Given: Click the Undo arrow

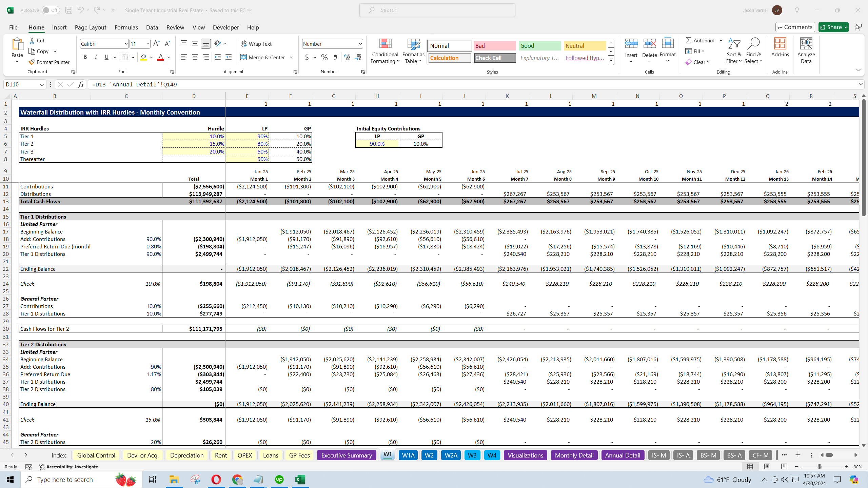Looking at the screenshot, I should [80, 10].
